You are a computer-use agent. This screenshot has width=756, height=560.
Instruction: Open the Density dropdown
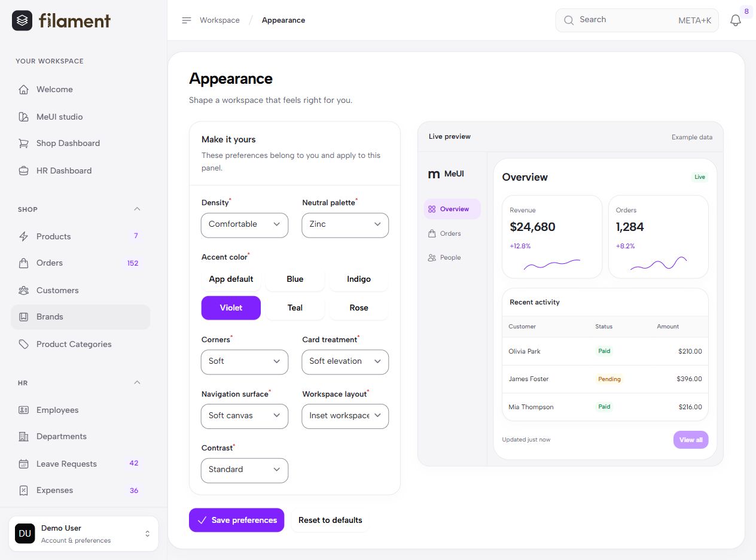[245, 225]
